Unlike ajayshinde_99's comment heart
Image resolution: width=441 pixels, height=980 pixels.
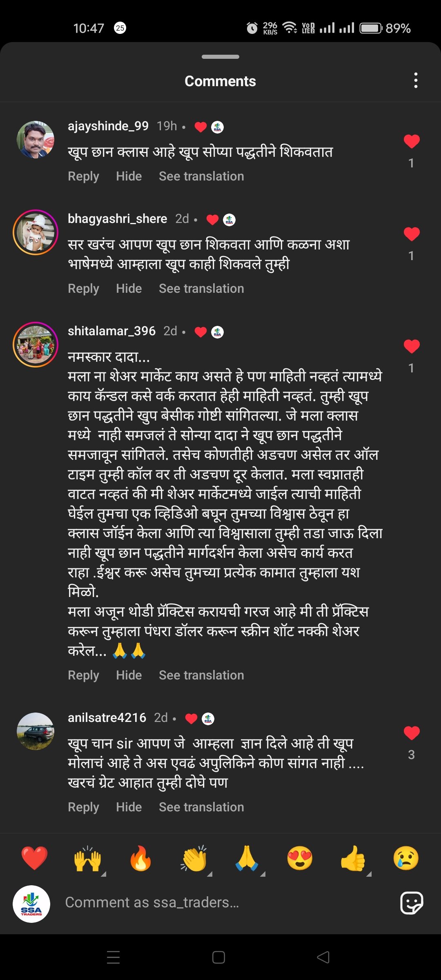(412, 142)
